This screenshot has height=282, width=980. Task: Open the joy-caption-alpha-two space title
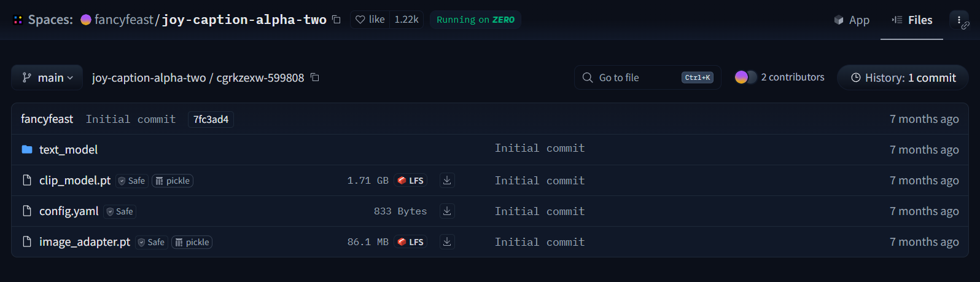[x=244, y=20]
